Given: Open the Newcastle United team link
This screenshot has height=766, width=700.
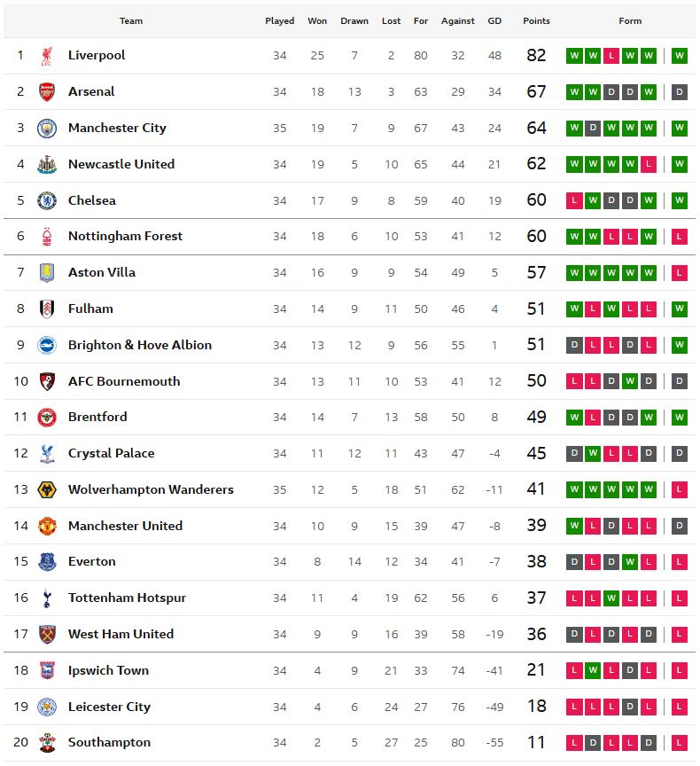Looking at the screenshot, I should (121, 164).
